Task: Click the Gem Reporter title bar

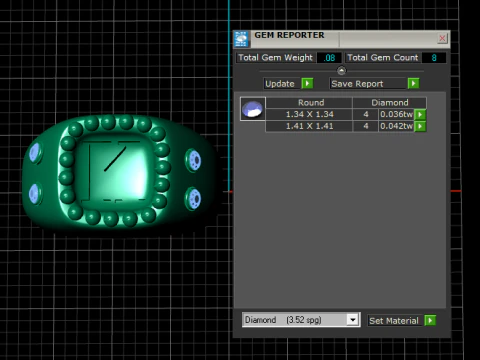Action: (x=343, y=38)
